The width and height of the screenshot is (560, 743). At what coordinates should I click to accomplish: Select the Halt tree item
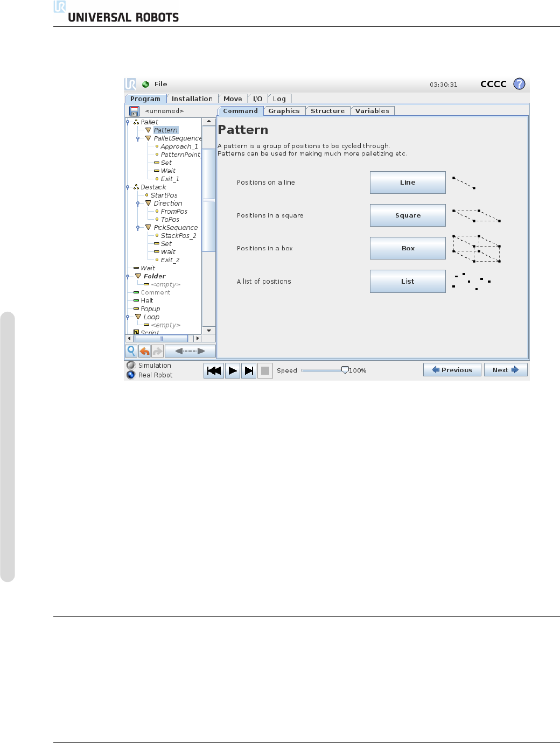pos(146,301)
